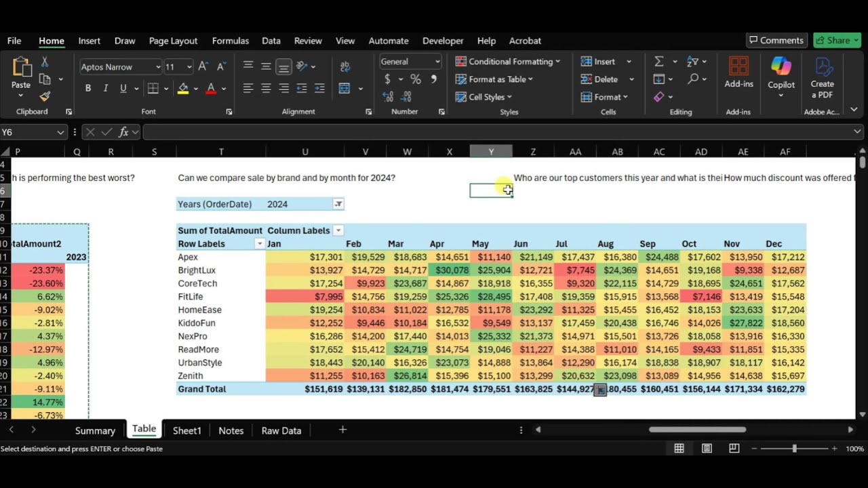Image resolution: width=868 pixels, height=488 pixels.
Task: Switch to Page Layout view icon
Action: click(707, 448)
